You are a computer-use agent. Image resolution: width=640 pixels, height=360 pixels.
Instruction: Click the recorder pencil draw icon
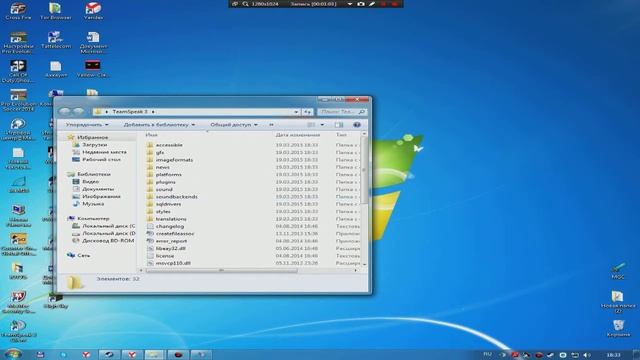(372, 4)
